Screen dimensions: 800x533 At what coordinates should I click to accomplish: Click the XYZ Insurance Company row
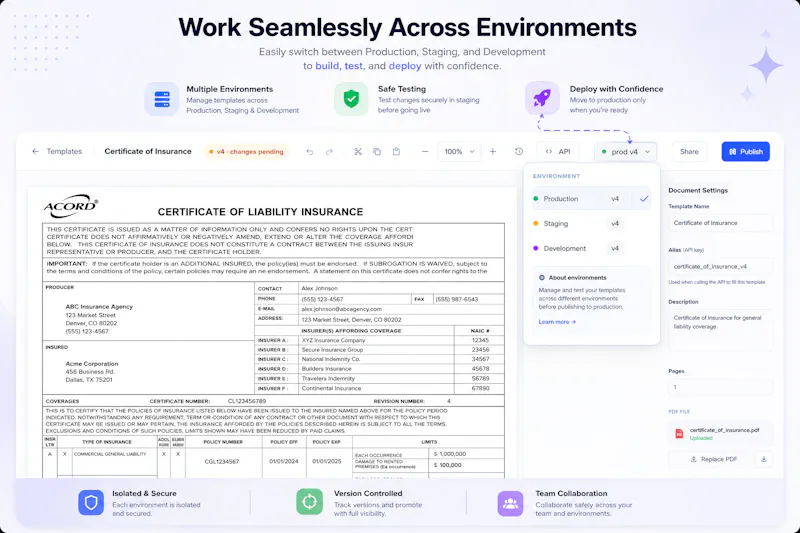(379, 340)
